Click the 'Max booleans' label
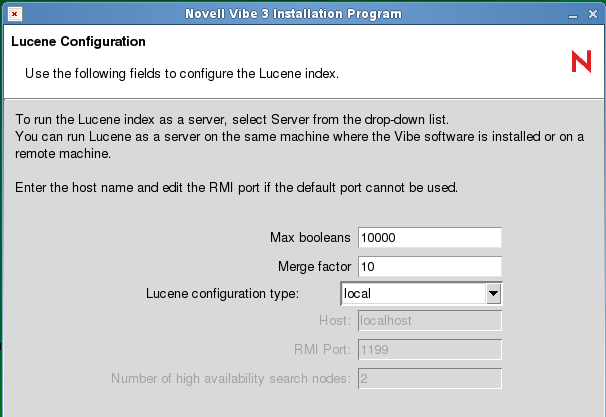The height and width of the screenshot is (417, 606). tap(310, 238)
